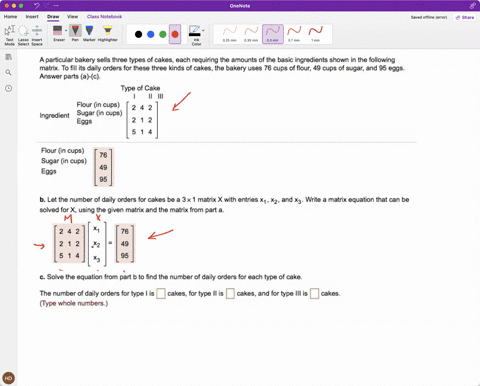The image size is (480, 386).
Task: Switch to the Highlighter tool
Action: point(108,33)
